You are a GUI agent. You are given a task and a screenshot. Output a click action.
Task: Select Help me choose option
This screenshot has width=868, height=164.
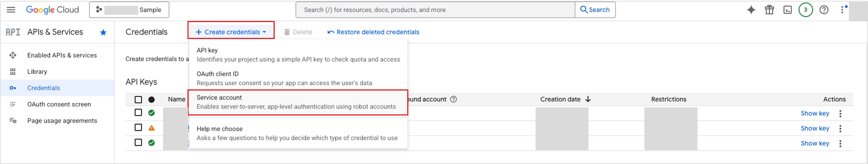(298, 133)
